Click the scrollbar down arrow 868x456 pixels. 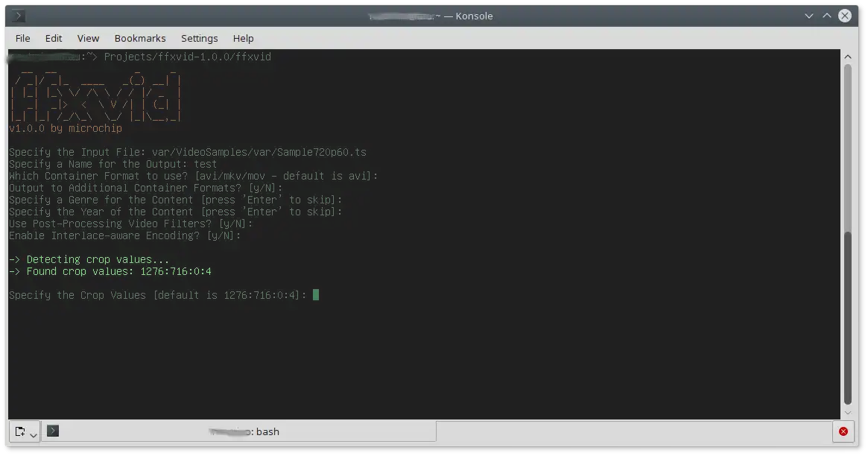point(848,413)
